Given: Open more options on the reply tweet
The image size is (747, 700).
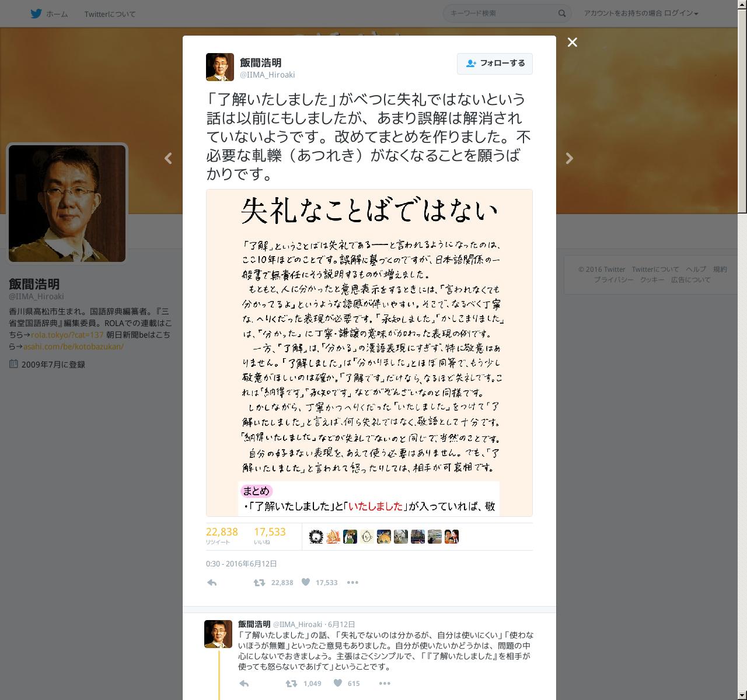Looking at the screenshot, I should pos(384,683).
